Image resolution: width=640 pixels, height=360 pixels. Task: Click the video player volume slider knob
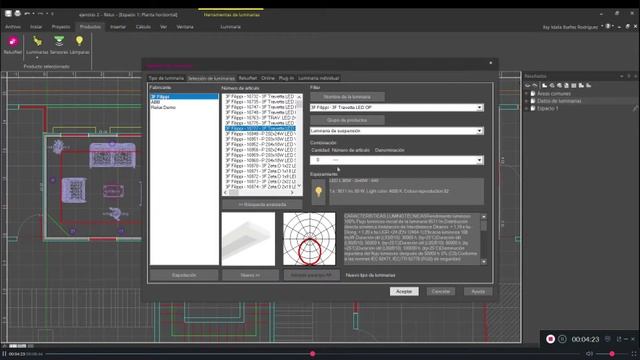click(x=612, y=354)
